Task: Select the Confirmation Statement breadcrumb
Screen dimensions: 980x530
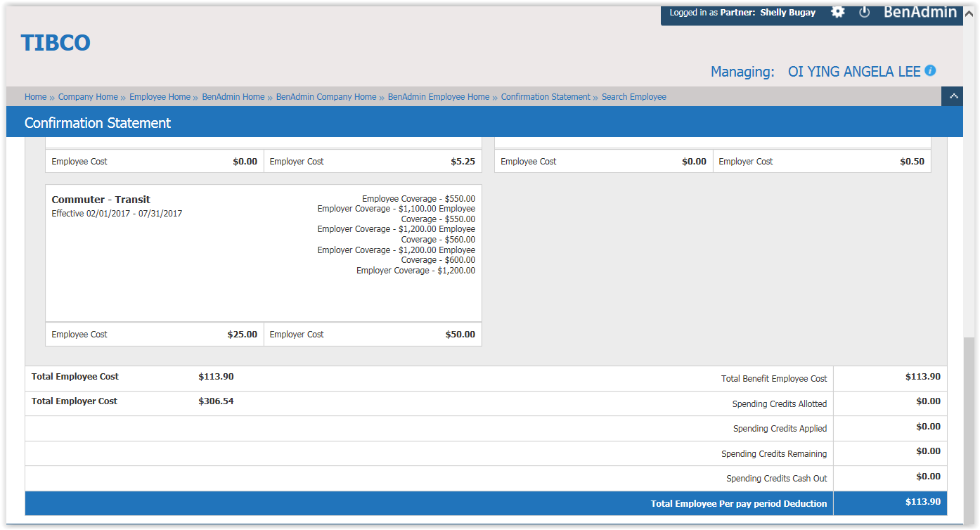Action: point(546,96)
